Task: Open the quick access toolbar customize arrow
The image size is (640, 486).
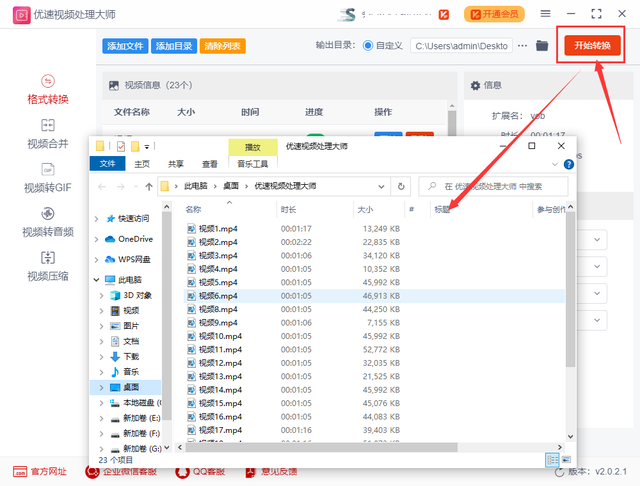Action: (147, 146)
